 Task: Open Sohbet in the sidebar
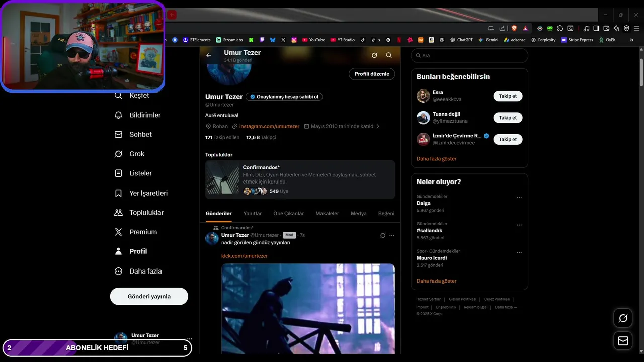point(133,134)
